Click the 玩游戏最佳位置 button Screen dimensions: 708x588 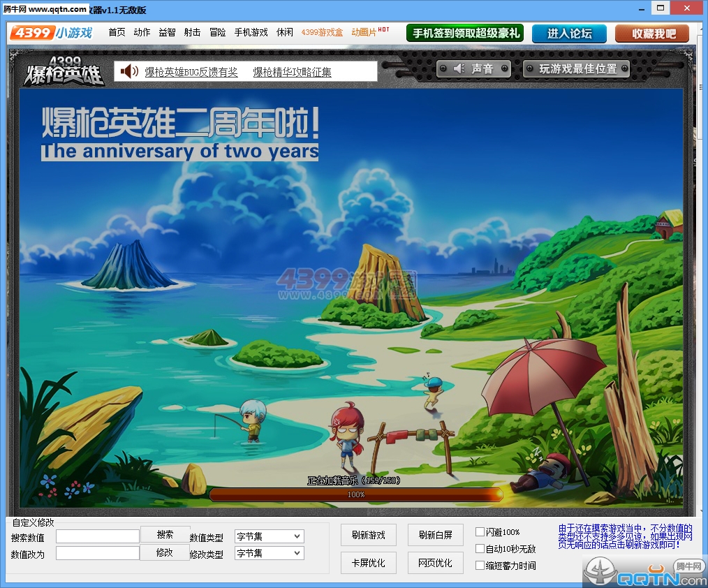click(577, 68)
